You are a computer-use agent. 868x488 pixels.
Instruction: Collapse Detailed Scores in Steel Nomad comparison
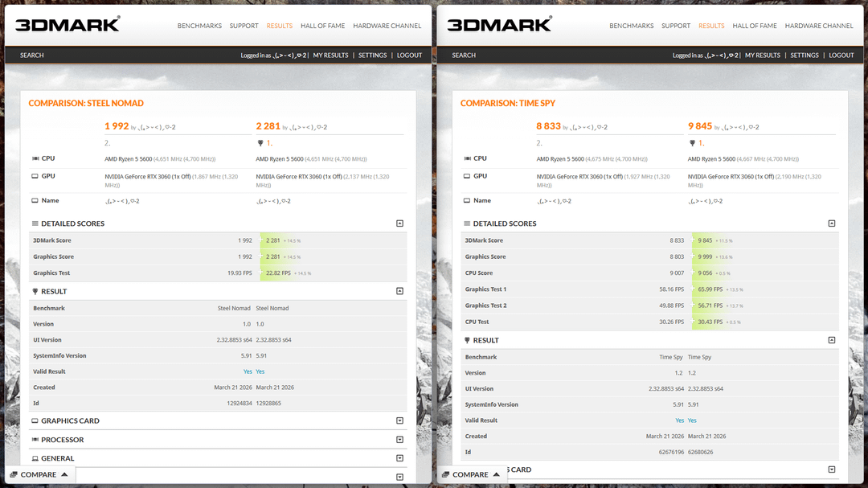399,223
